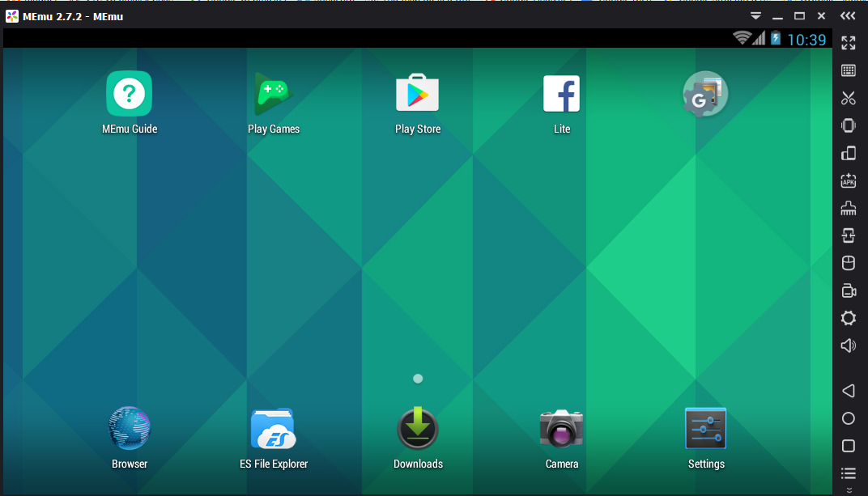Click the signal strength indicator

point(759,37)
